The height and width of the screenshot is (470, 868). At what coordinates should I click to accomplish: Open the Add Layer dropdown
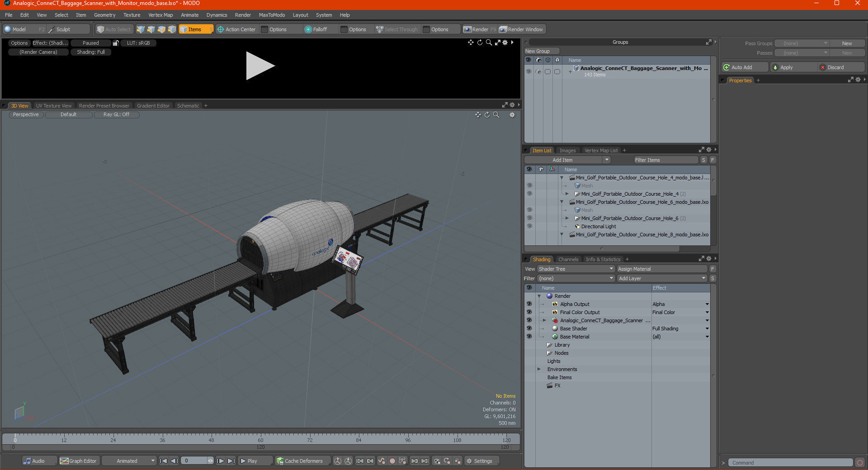pyautogui.click(x=662, y=278)
